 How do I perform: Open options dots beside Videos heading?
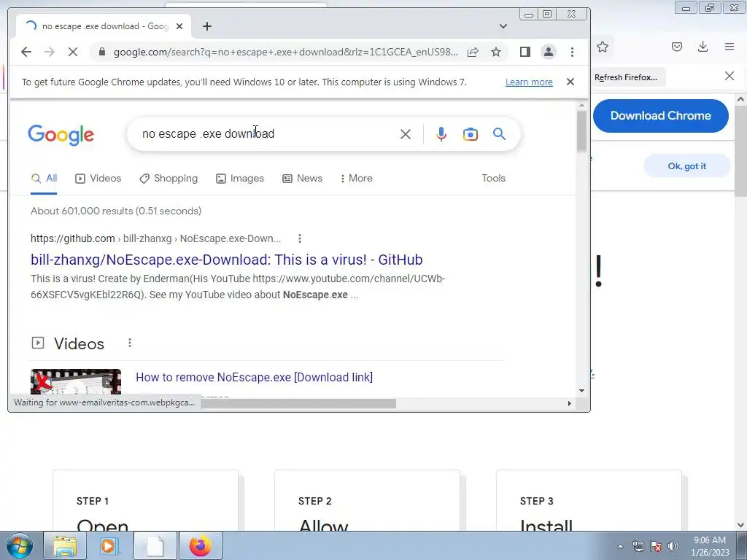click(130, 343)
